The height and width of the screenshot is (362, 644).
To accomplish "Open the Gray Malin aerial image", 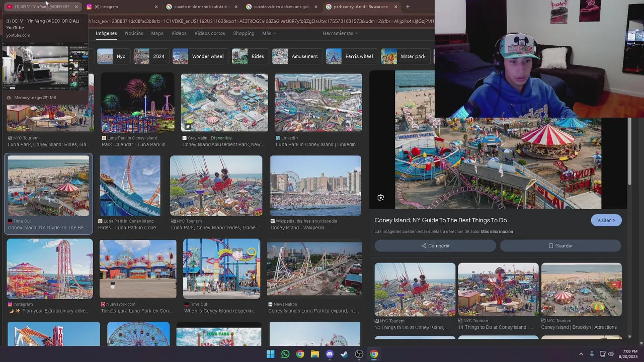I will [x=224, y=103].
